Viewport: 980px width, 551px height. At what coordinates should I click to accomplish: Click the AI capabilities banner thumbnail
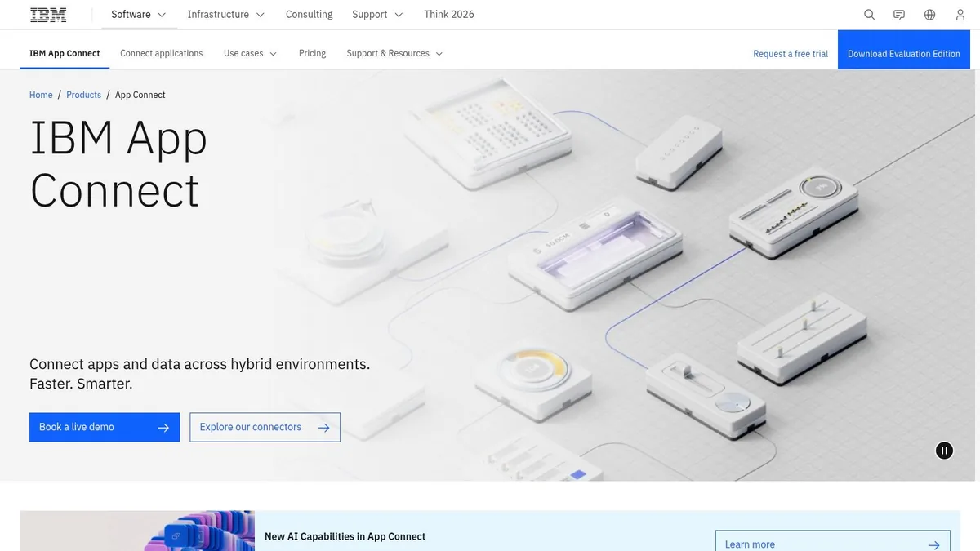(137, 531)
